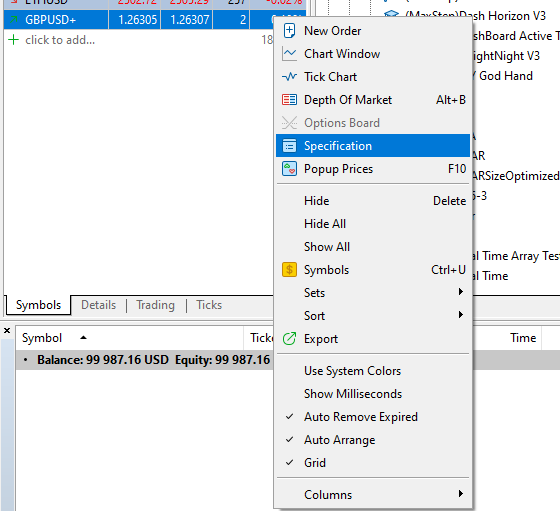This screenshot has width=560, height=511.
Task: Open Chart Window menu entry
Action: point(372,54)
